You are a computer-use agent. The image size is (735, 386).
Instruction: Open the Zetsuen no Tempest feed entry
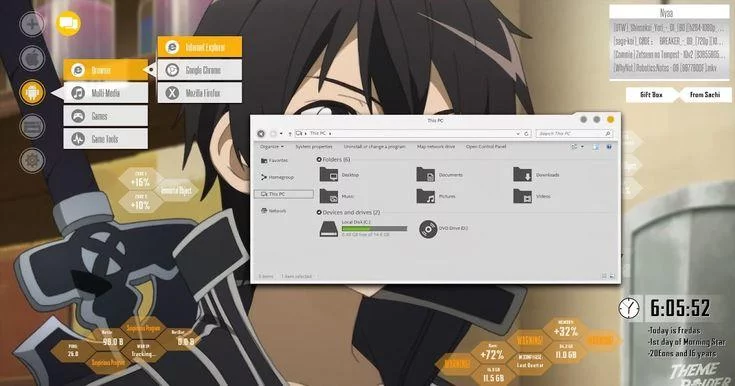point(669,54)
